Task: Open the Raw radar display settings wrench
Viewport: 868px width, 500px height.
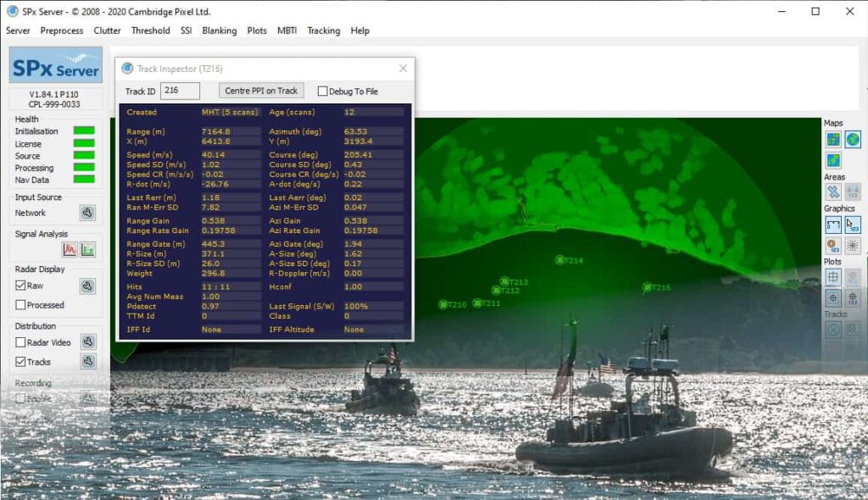Action: (87, 286)
